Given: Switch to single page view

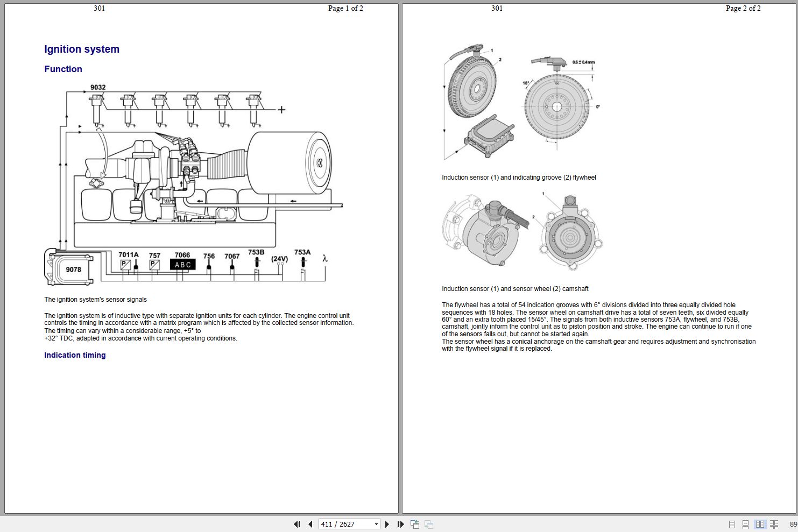Looking at the screenshot, I should coord(732,523).
